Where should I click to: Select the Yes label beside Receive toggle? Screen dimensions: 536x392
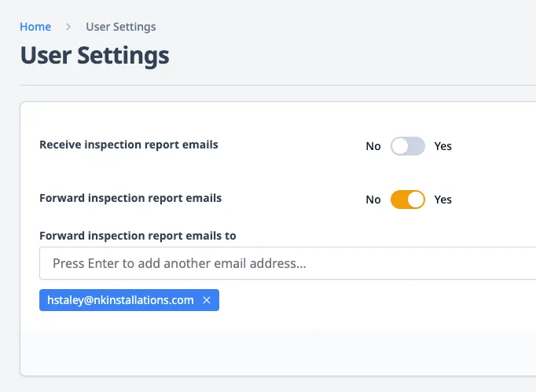[443, 146]
